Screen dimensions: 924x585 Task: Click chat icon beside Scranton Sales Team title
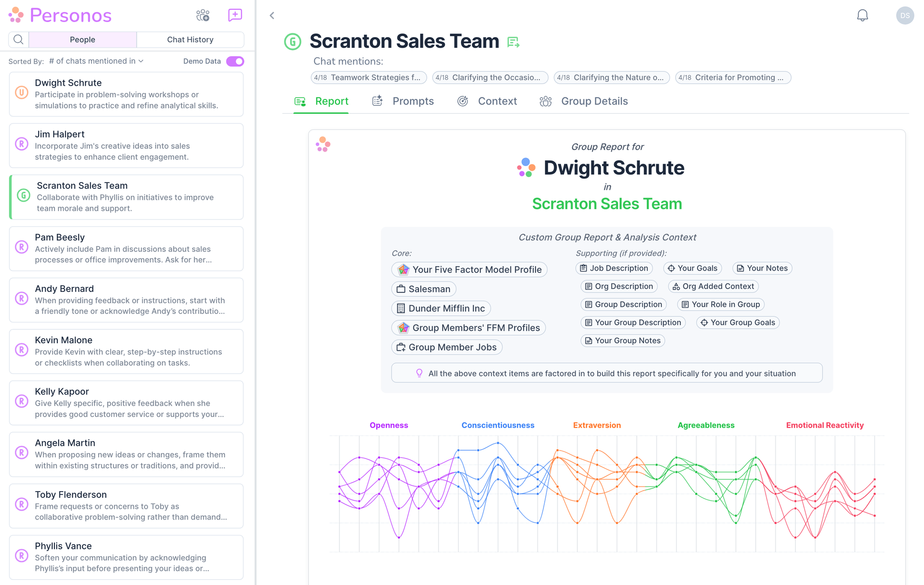point(513,42)
